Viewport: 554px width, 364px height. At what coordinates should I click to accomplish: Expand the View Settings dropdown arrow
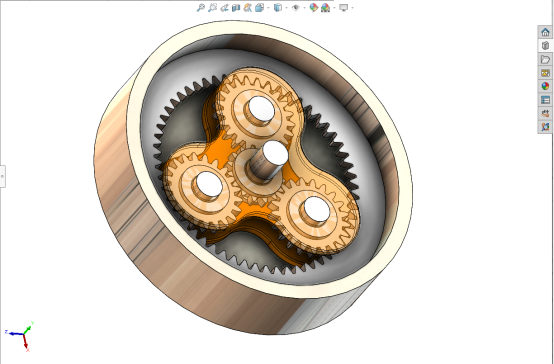point(352,8)
